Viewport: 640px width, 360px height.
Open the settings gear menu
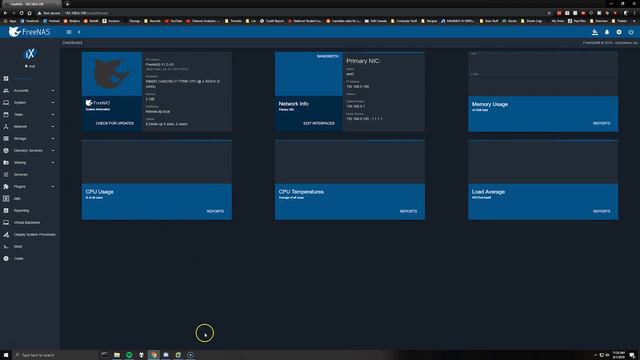[619, 32]
